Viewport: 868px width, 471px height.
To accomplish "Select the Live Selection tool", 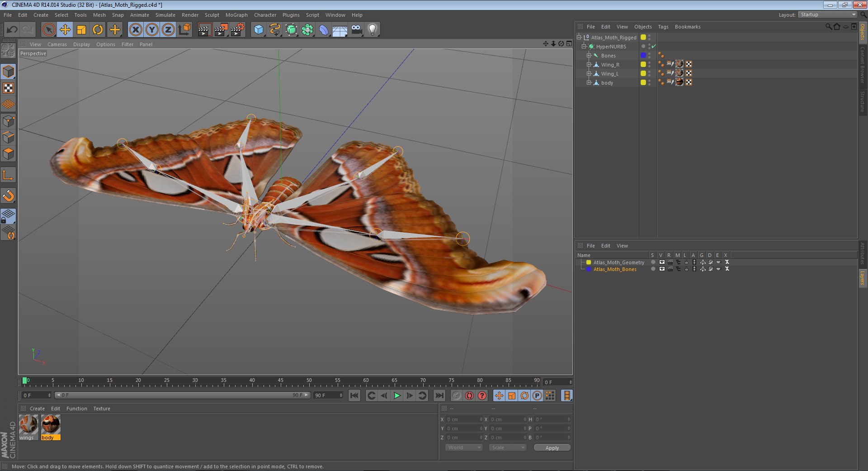I will click(48, 30).
